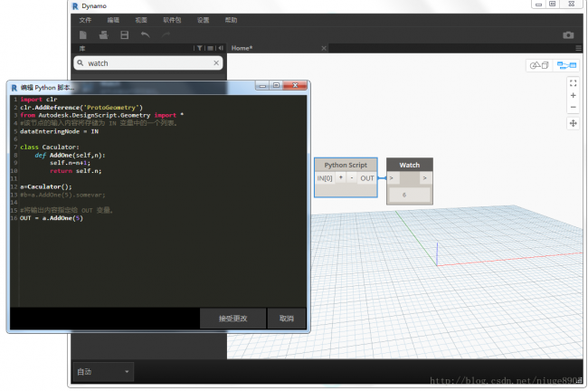The height and width of the screenshot is (391, 588).
Task: Switch to graph view navigation mode
Action: point(566,65)
